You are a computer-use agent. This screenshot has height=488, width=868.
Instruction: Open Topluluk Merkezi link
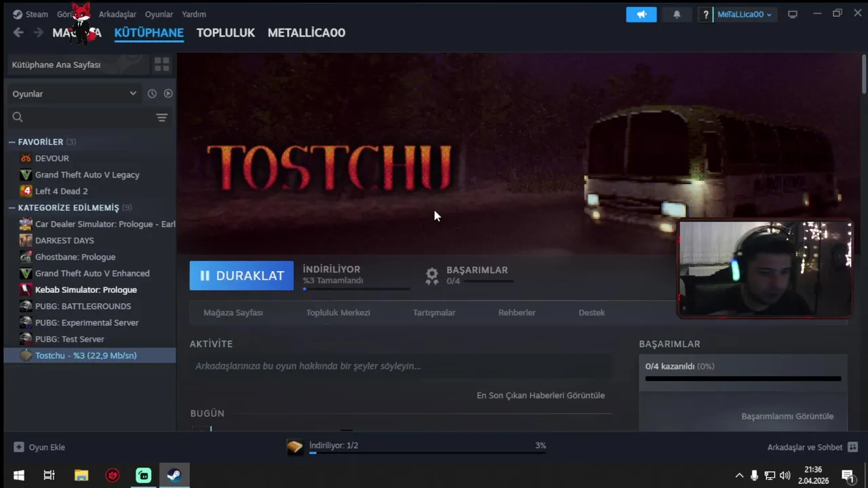pos(338,312)
